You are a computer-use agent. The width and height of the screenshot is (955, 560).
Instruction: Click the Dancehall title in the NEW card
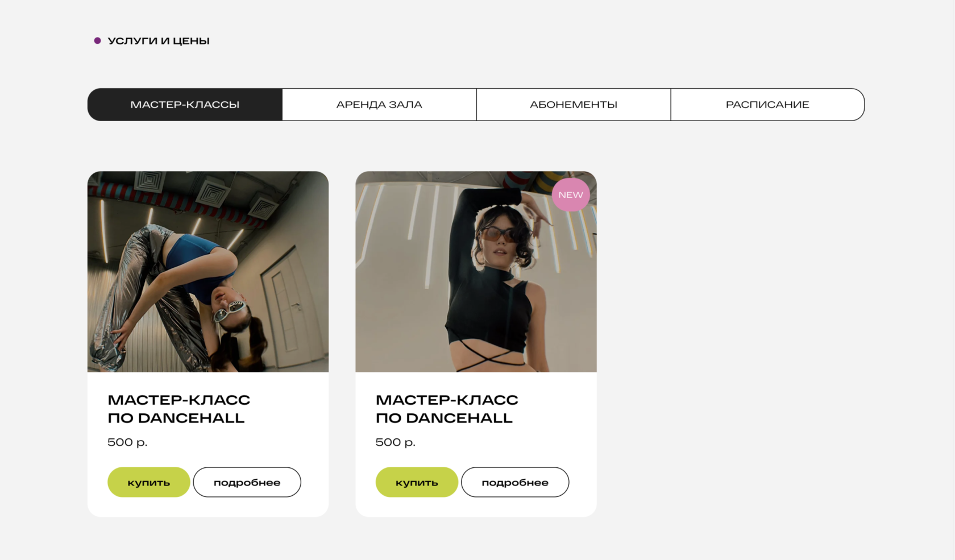point(447,409)
